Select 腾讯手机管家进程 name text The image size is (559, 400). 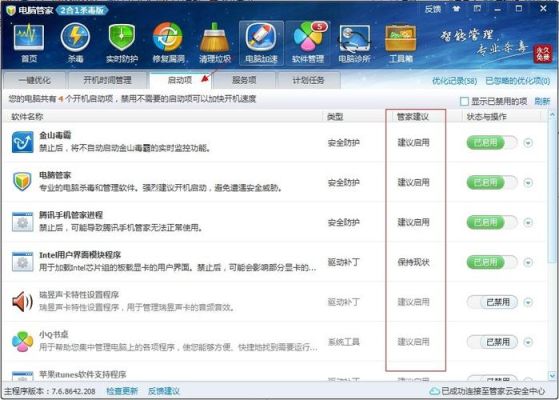tap(71, 215)
